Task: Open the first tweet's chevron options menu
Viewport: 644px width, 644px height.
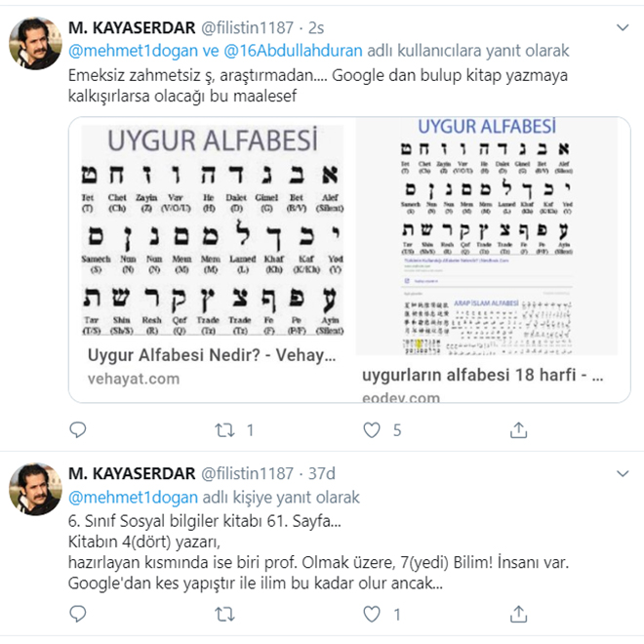Action: point(623,27)
